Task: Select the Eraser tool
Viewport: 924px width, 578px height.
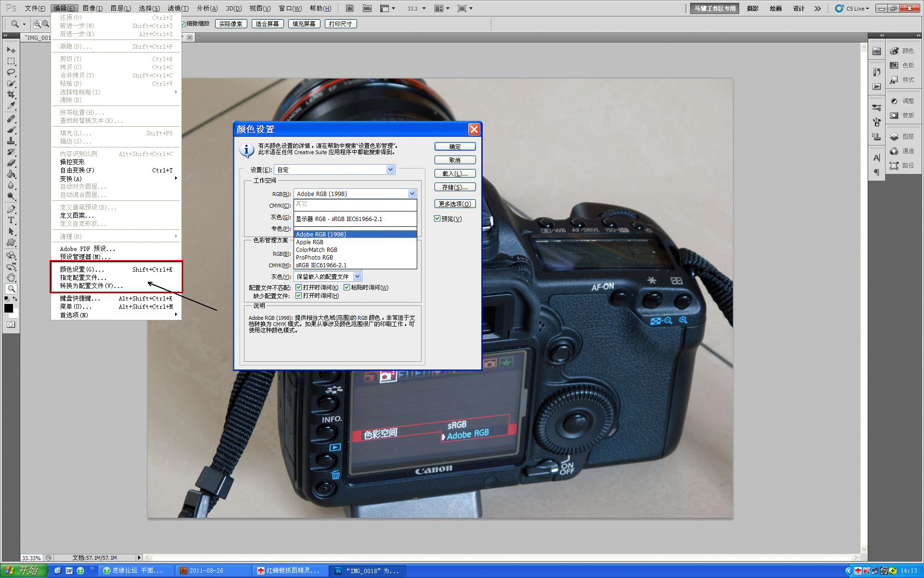Action: coord(11,163)
